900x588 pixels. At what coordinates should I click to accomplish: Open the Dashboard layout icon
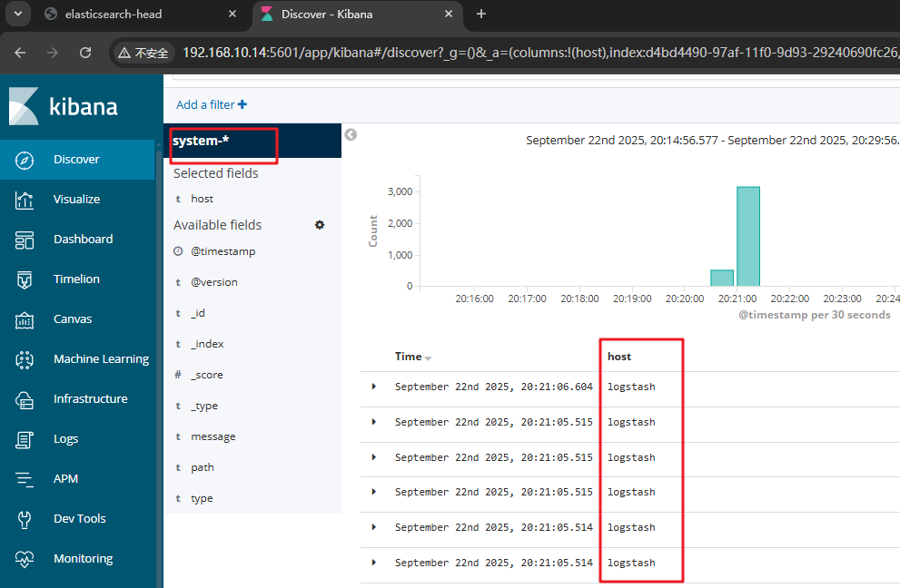25,240
